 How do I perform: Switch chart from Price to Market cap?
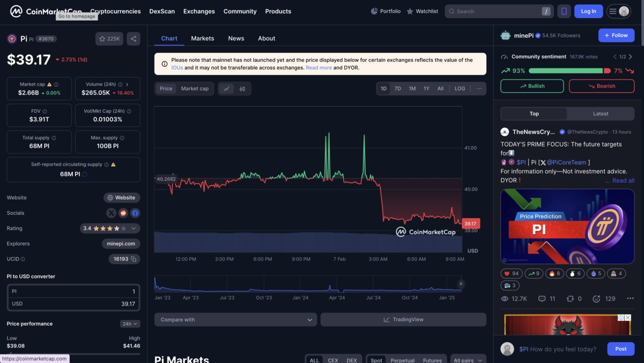click(194, 89)
